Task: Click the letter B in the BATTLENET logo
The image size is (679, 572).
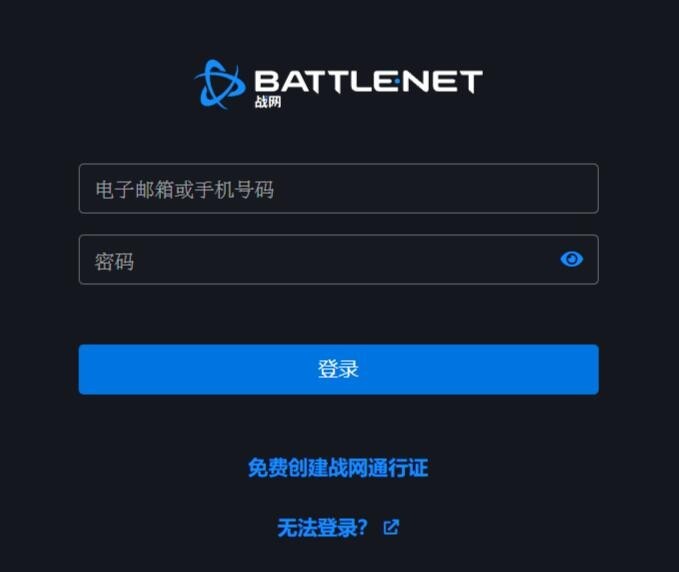Action: point(267,81)
